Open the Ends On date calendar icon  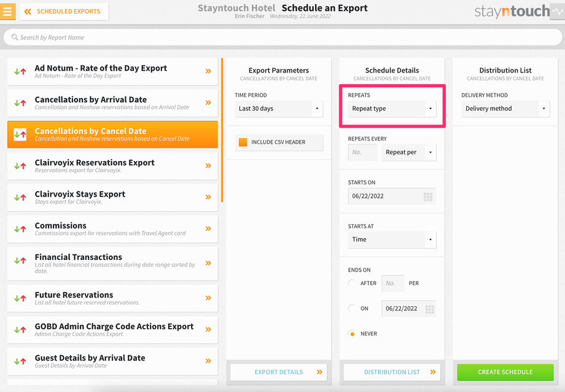pyautogui.click(x=429, y=309)
